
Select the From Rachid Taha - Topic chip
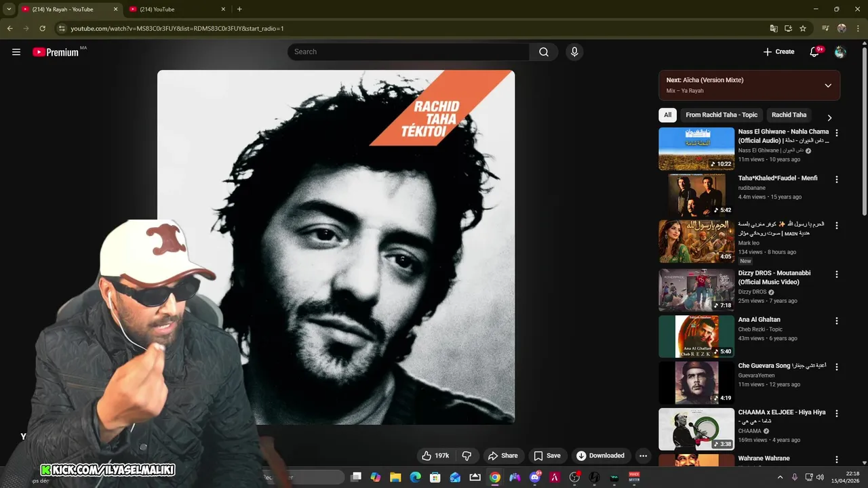(x=722, y=115)
